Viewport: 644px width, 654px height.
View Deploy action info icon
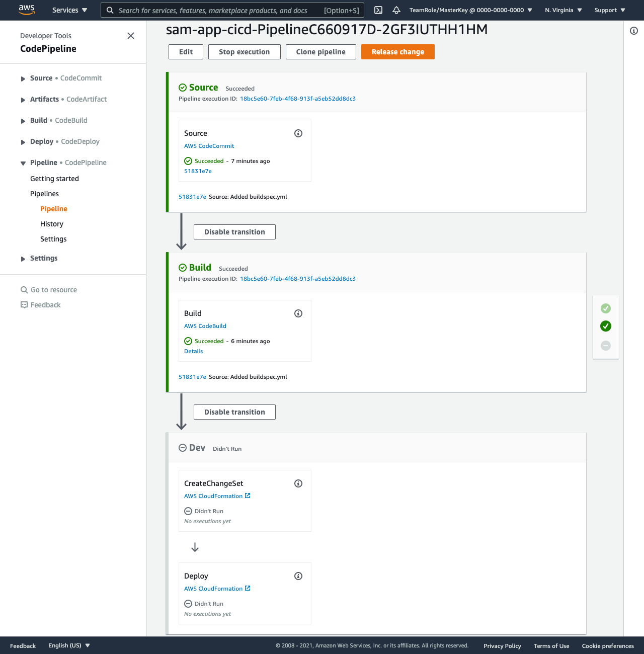pyautogui.click(x=298, y=576)
